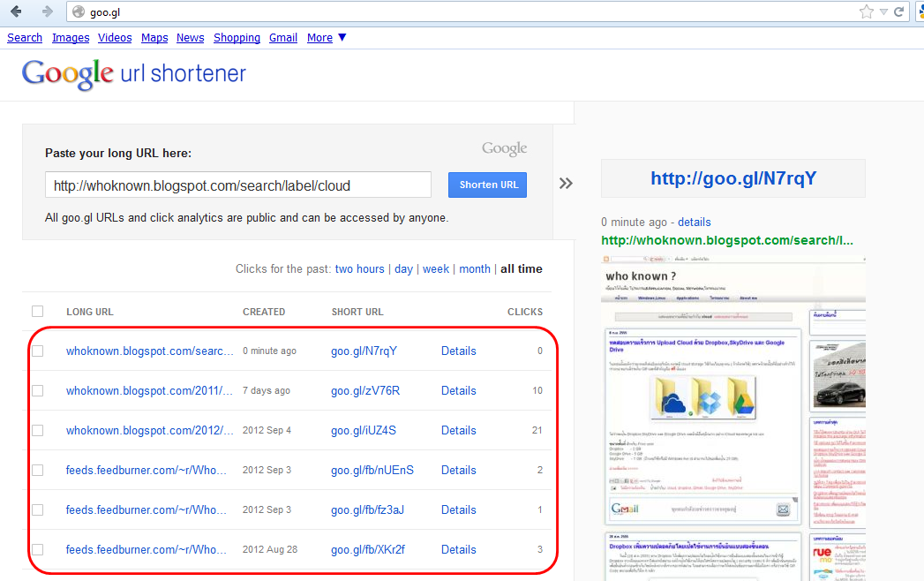Viewport: 924px width, 581px height.
Task: Open short URL goo.gl/fb/nUEnS
Action: click(372, 470)
